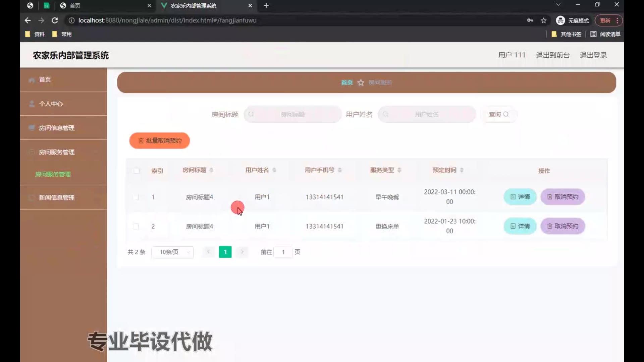Open a new browser tab with plus icon
644x362 pixels.
pos(266,6)
